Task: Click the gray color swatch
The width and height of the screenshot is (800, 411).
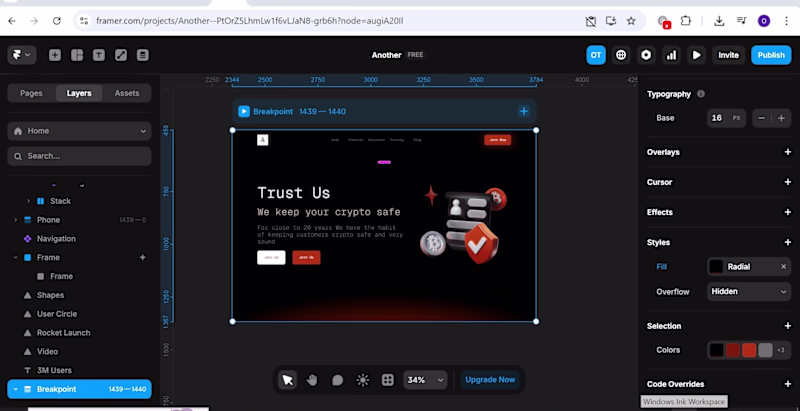Action: pos(765,350)
